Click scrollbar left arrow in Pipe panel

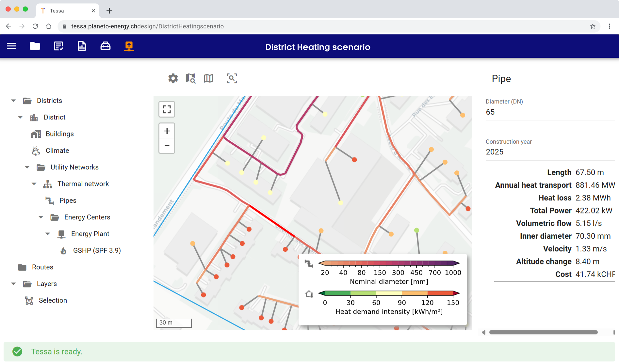tap(483, 332)
